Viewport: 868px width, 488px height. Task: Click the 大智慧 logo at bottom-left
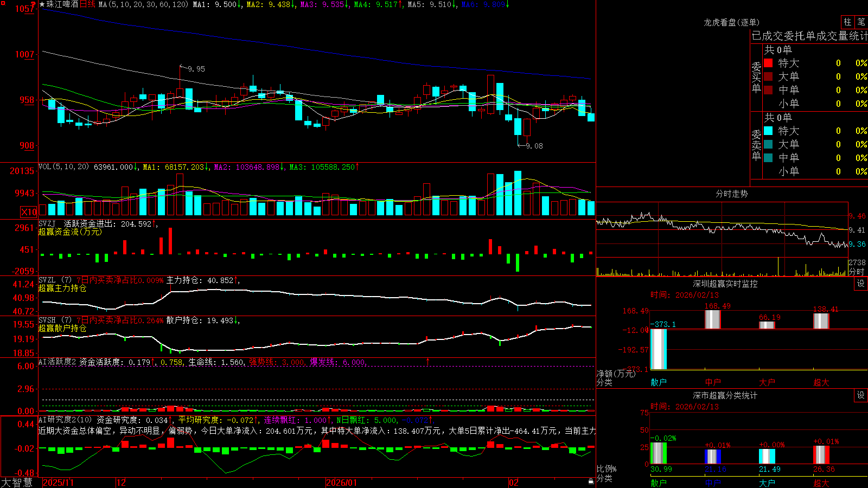(17, 483)
